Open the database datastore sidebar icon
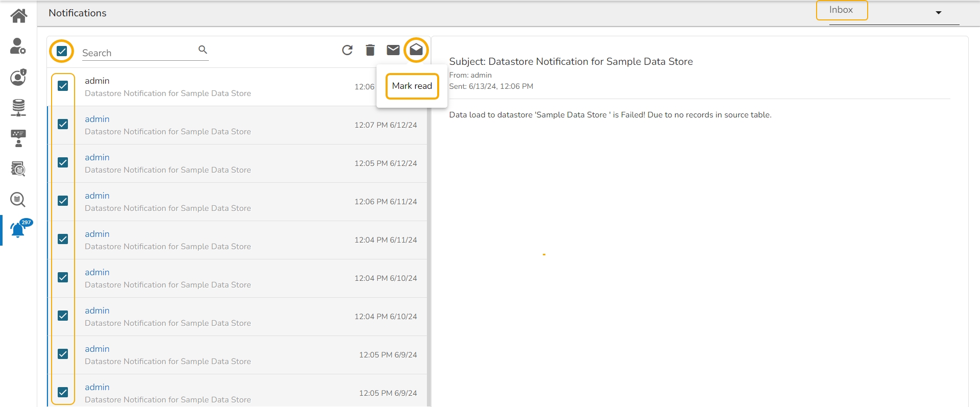The image size is (980, 407). click(x=18, y=108)
